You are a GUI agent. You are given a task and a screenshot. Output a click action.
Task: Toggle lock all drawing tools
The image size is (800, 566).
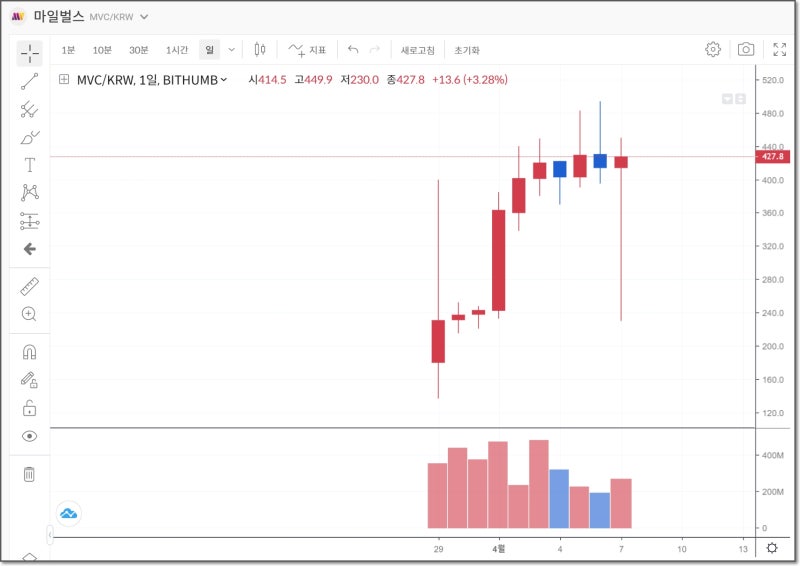(30, 408)
